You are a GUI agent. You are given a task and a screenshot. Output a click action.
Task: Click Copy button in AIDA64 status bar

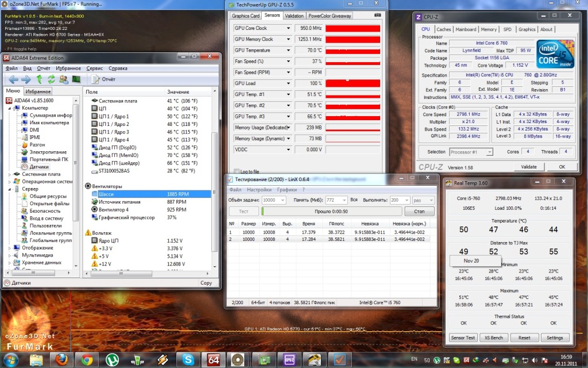[206, 283]
